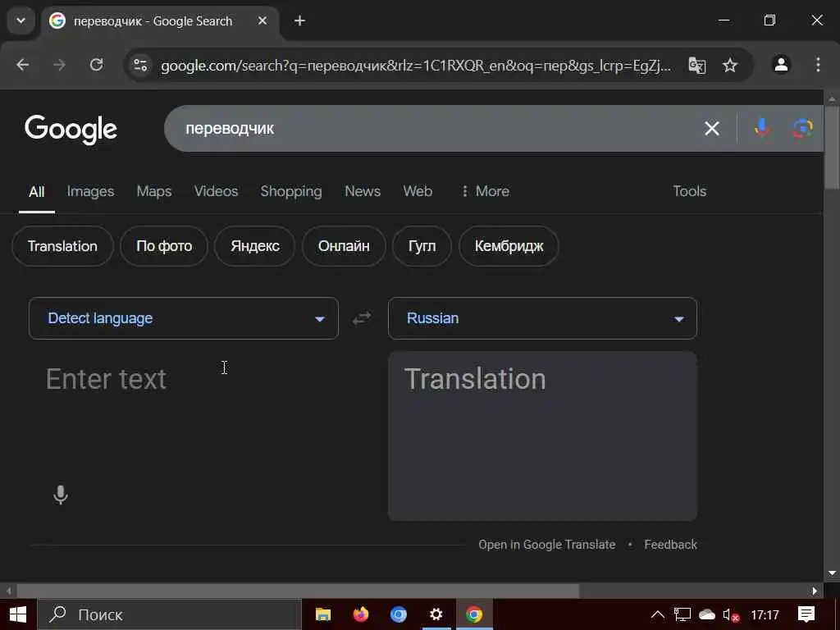Viewport: 840px width, 630px height.
Task: Click the scroll right arrow
Action: pyautogui.click(x=815, y=591)
